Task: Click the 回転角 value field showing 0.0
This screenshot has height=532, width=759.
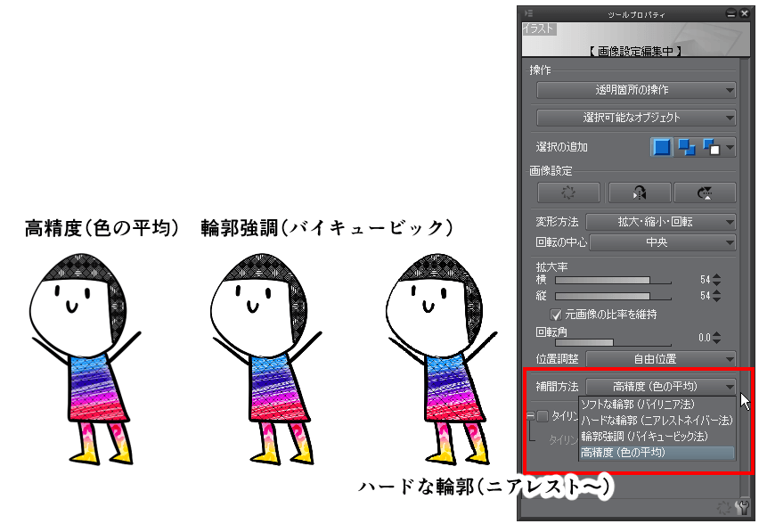Action: pyautogui.click(x=705, y=338)
